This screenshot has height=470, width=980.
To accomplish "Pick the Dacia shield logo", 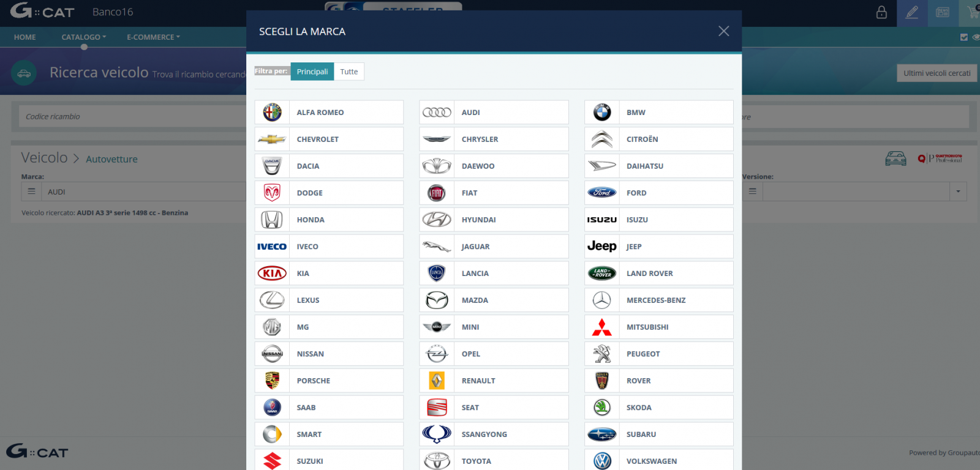I will (x=272, y=166).
